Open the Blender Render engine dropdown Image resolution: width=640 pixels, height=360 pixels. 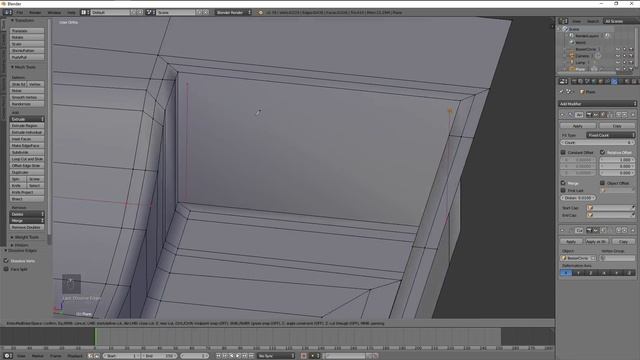(x=233, y=12)
